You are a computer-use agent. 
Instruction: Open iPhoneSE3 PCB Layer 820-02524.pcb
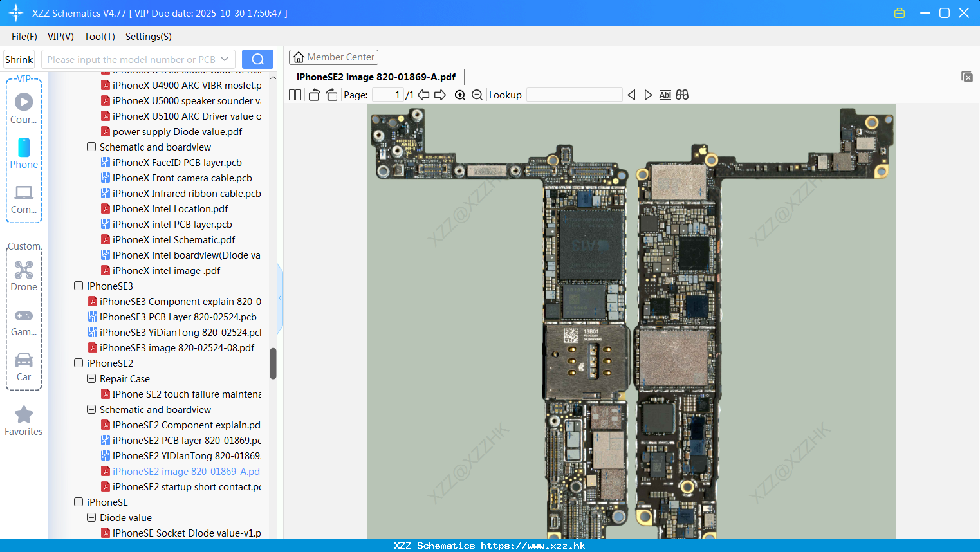[x=178, y=317]
